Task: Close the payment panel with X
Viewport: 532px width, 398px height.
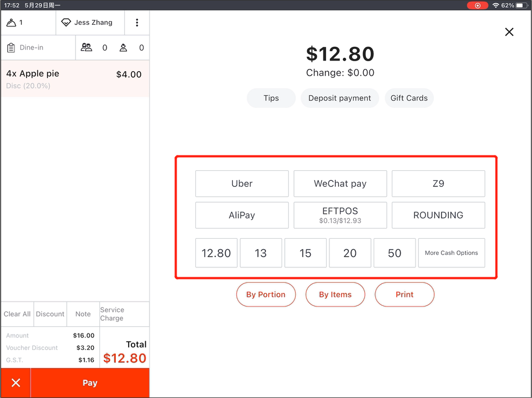Action: [x=509, y=32]
